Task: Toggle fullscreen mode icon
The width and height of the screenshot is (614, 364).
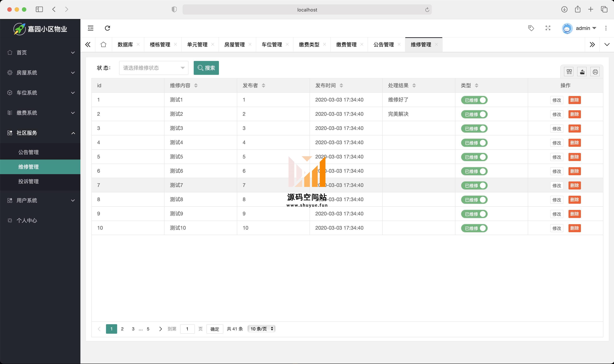Action: [x=548, y=28]
